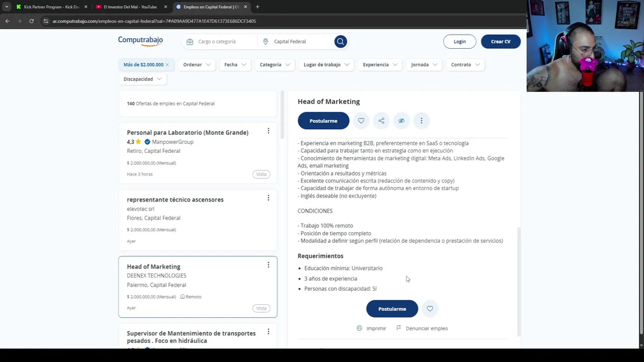Expand the Ordenar dropdown
644x362 pixels.
click(197, 64)
